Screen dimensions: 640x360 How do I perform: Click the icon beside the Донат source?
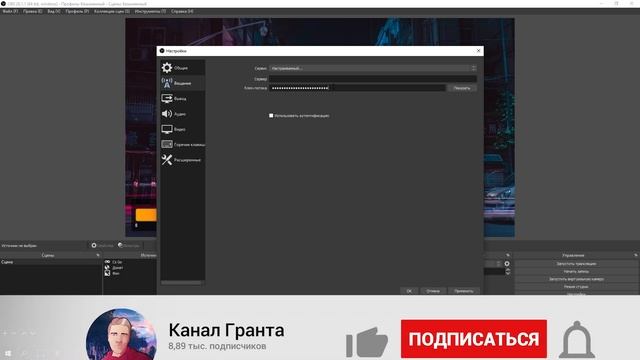(107, 268)
